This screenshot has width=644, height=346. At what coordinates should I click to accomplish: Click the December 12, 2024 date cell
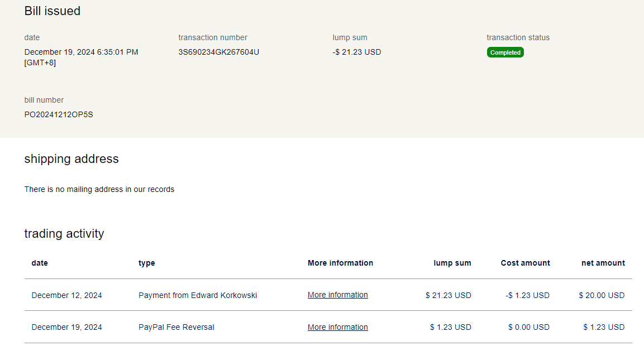click(x=67, y=295)
